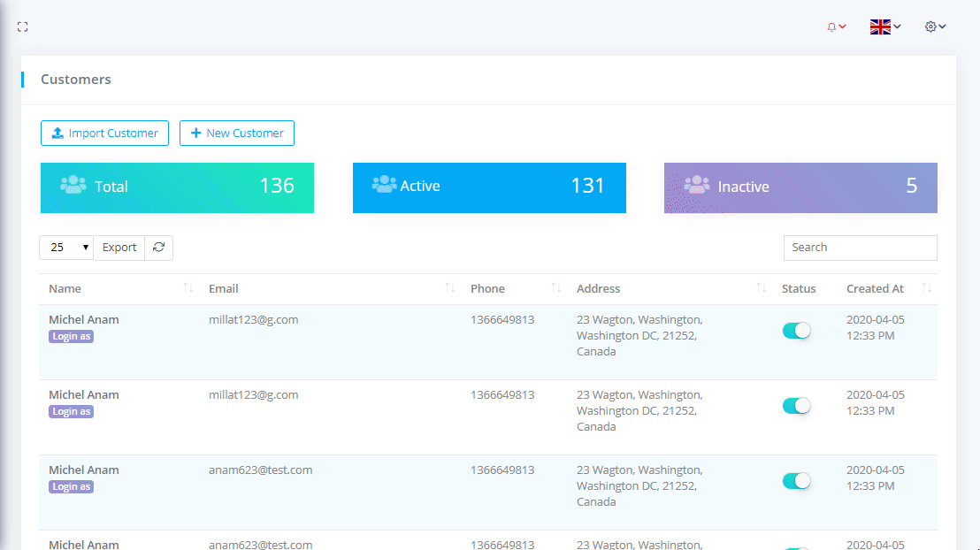
Task: Sort by Email column arrows
Action: click(450, 288)
